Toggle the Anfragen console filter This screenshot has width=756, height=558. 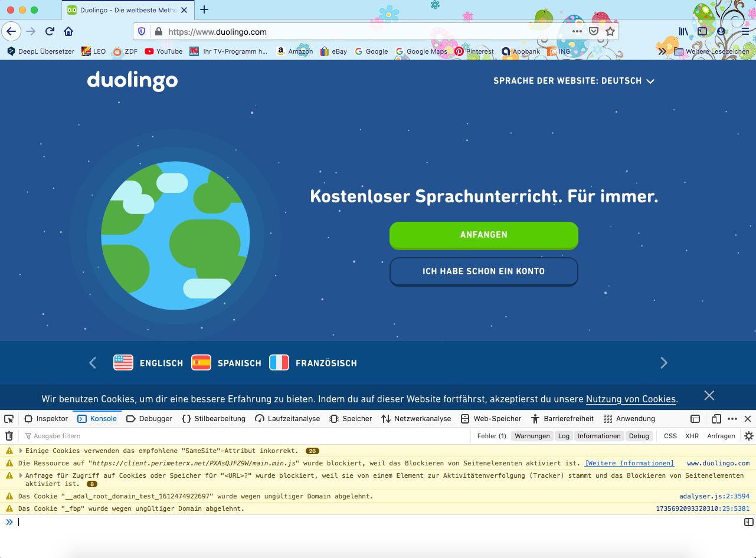(721, 436)
